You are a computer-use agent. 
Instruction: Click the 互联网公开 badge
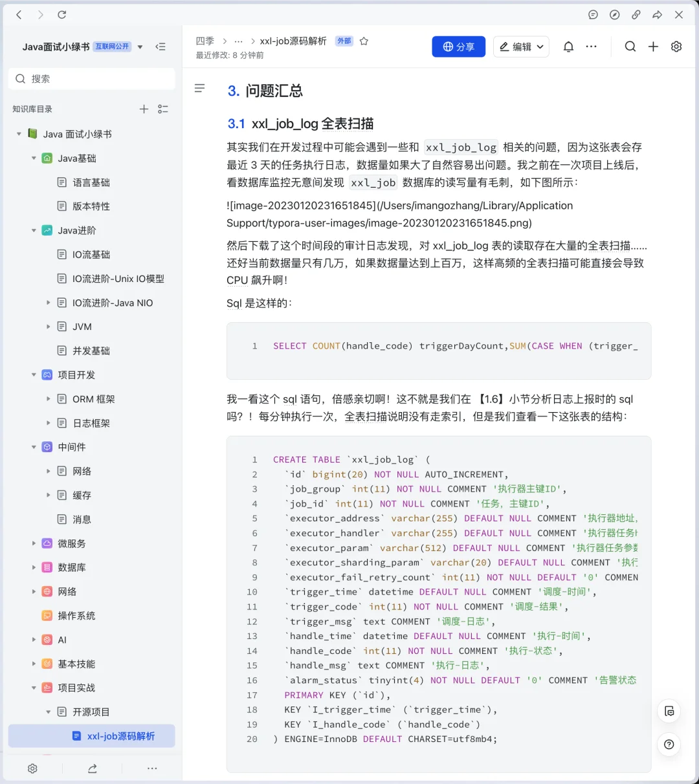[x=113, y=47]
